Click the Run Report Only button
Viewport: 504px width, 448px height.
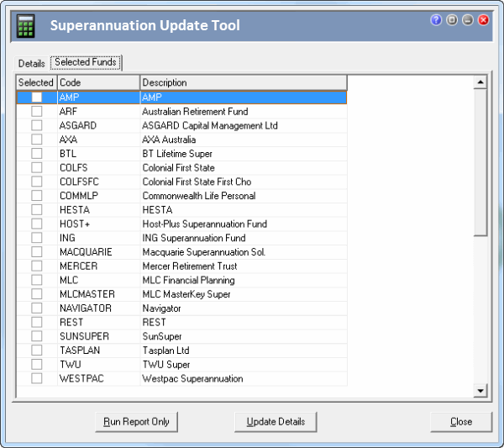point(136,422)
